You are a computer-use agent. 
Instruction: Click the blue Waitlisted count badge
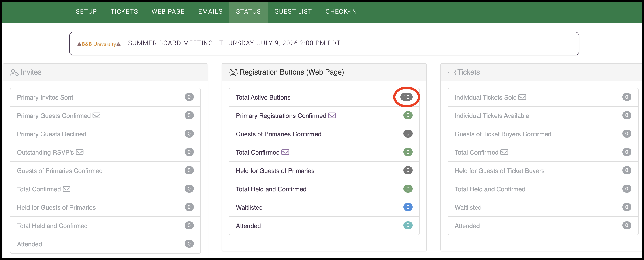[x=408, y=207]
